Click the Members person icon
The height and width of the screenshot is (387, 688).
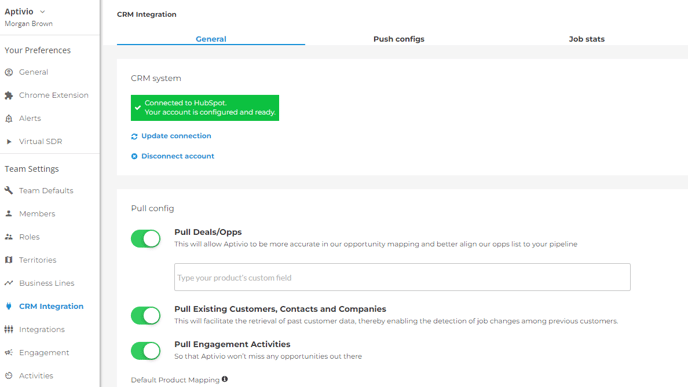pos(9,214)
